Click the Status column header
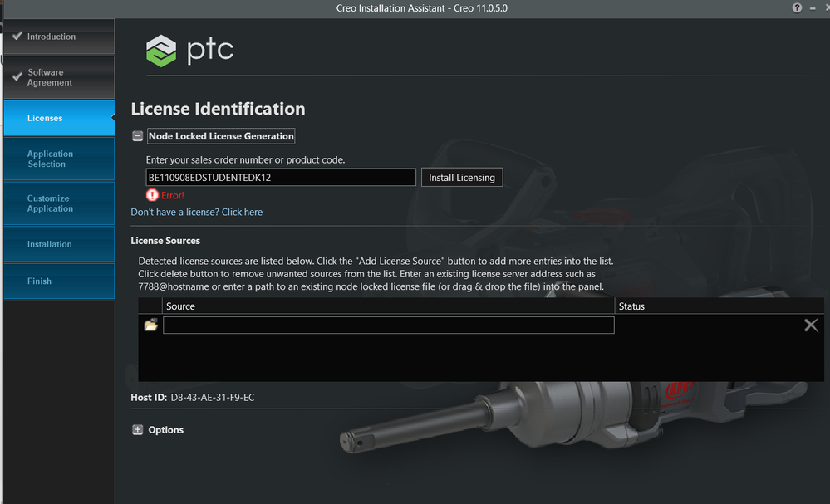 pos(631,306)
